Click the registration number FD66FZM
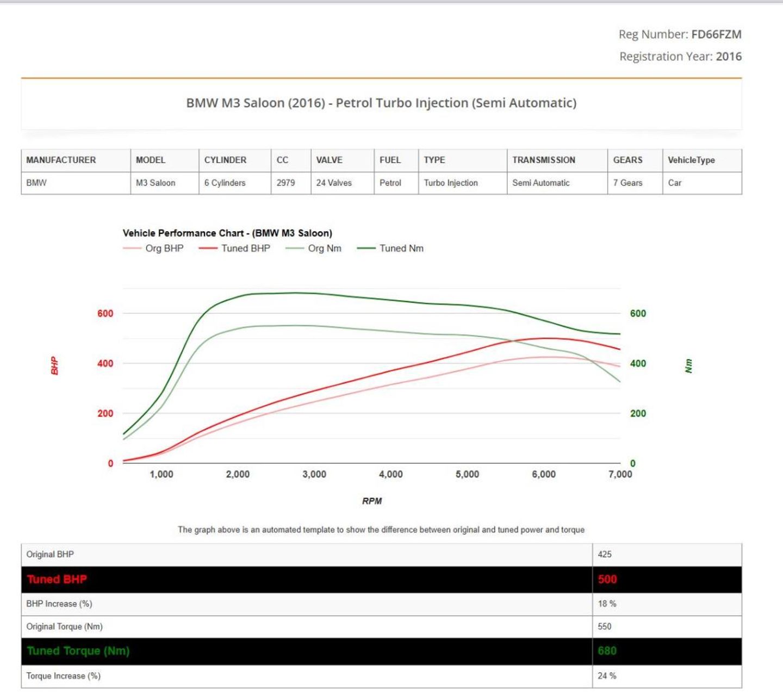This screenshot has height=700, width=783. [716, 34]
